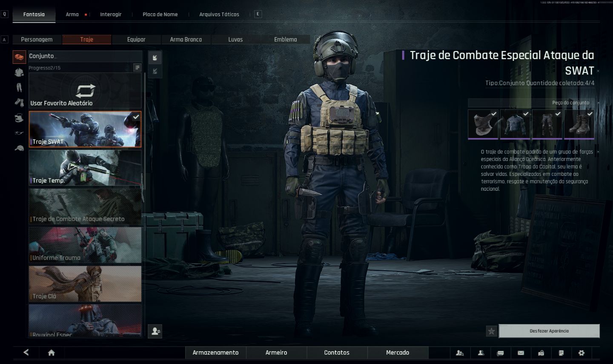
Task: Open the mail envelope icon
Action: tap(521, 353)
